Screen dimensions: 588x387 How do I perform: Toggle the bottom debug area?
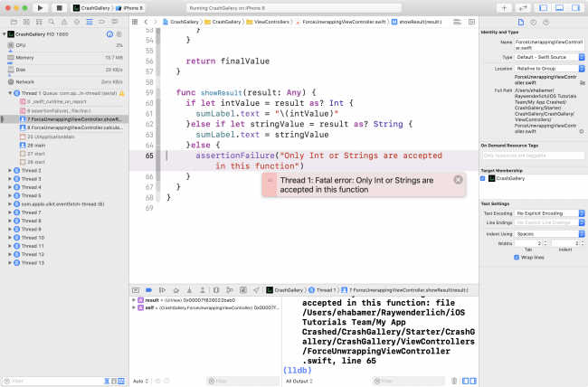click(559, 7)
